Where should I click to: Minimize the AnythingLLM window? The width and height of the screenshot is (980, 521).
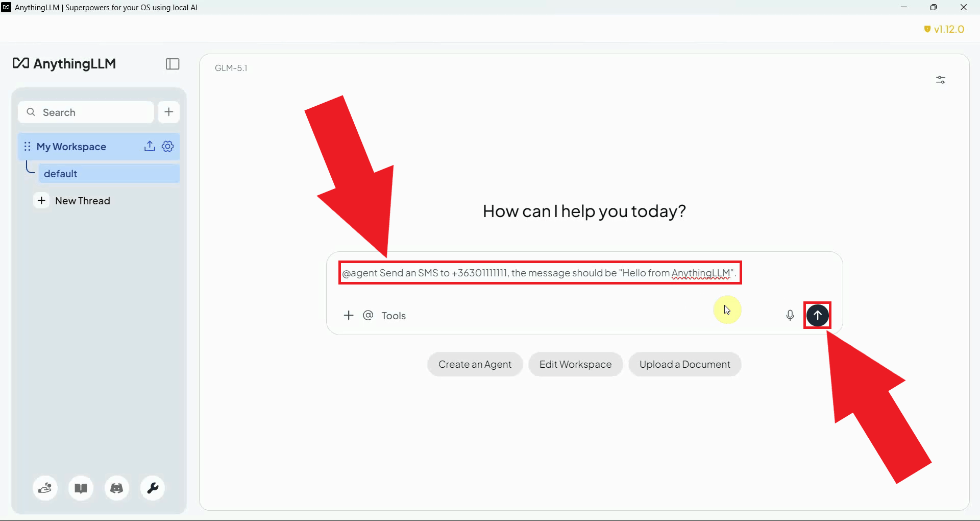tap(904, 7)
